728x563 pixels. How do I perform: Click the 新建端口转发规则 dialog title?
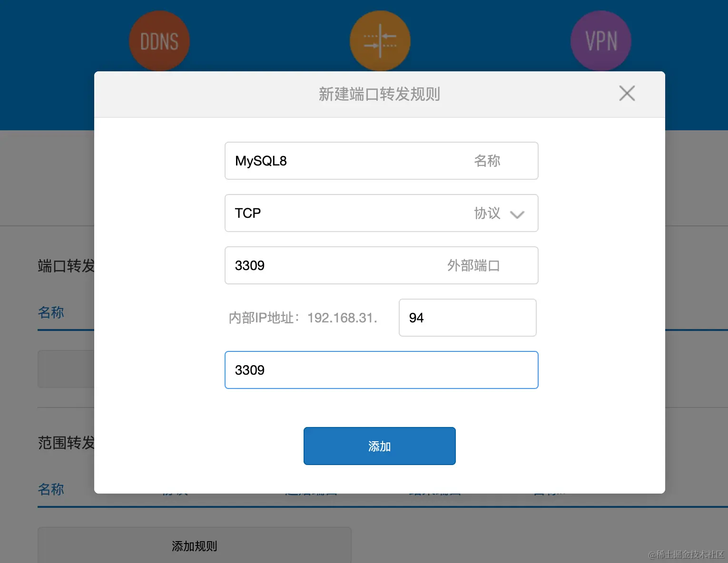point(379,95)
